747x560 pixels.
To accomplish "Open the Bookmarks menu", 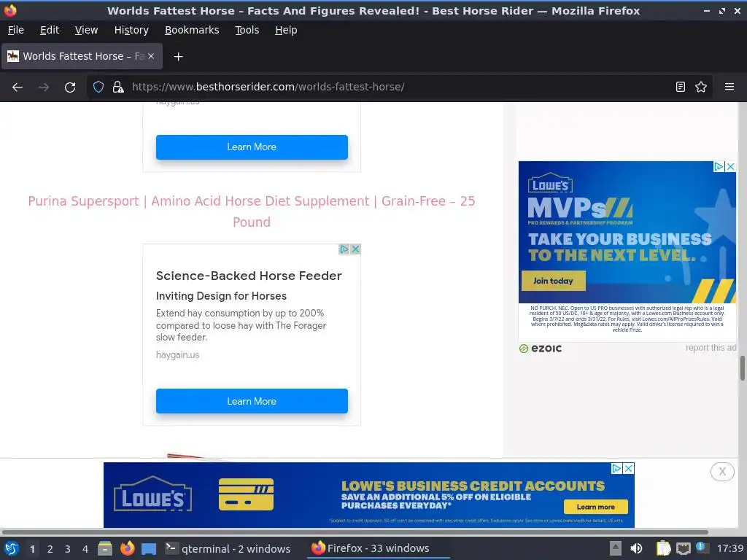I will (x=192, y=30).
